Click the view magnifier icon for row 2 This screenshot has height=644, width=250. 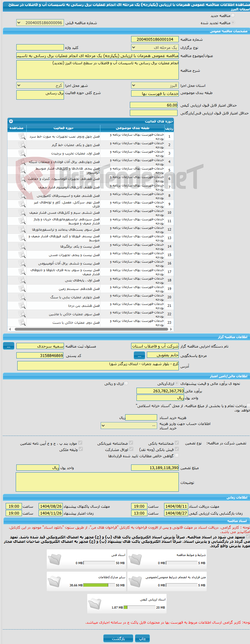[22, 145]
